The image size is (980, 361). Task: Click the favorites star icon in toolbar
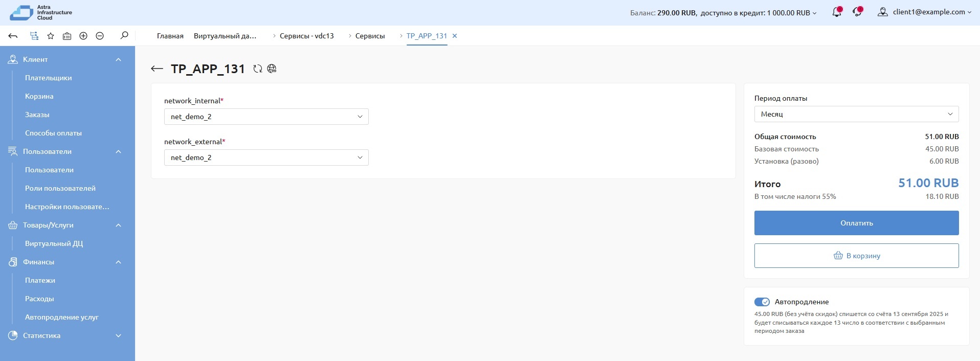coord(51,36)
